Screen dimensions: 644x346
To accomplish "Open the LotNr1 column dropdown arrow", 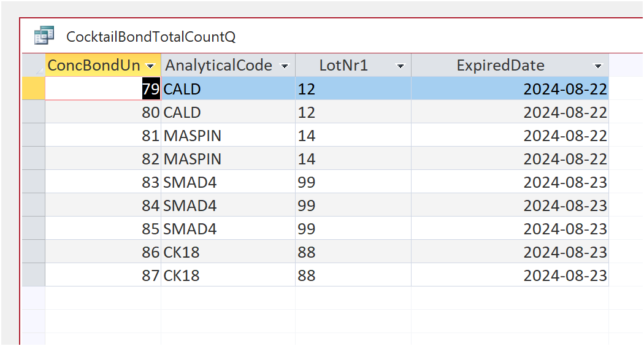I will [401, 66].
